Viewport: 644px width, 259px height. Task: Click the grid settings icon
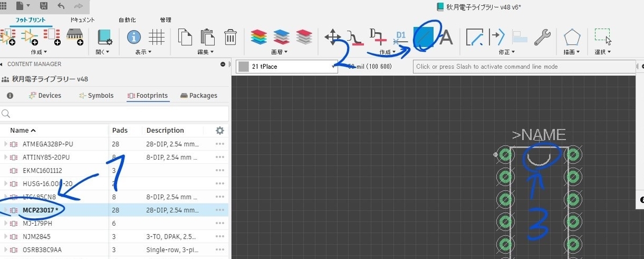(156, 37)
